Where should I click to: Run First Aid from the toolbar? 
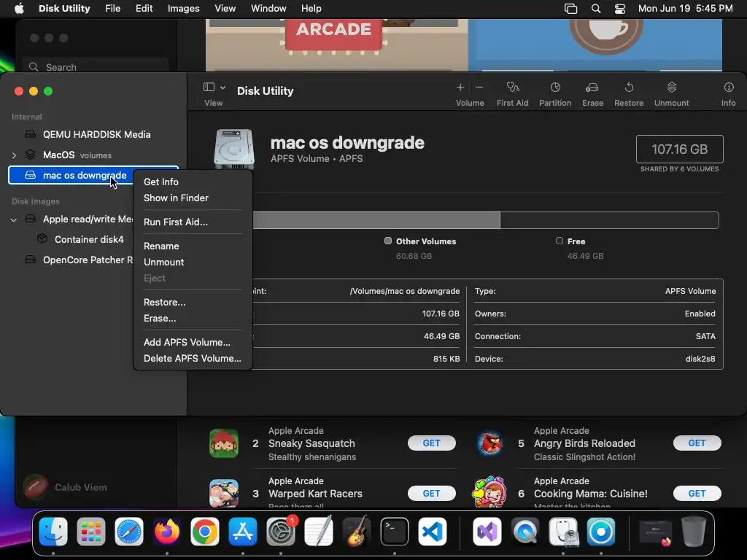513,87
